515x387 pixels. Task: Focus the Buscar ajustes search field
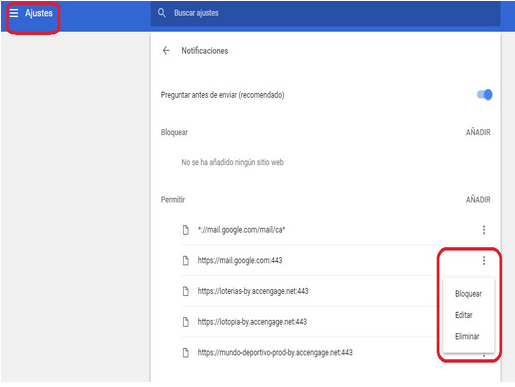pos(325,13)
